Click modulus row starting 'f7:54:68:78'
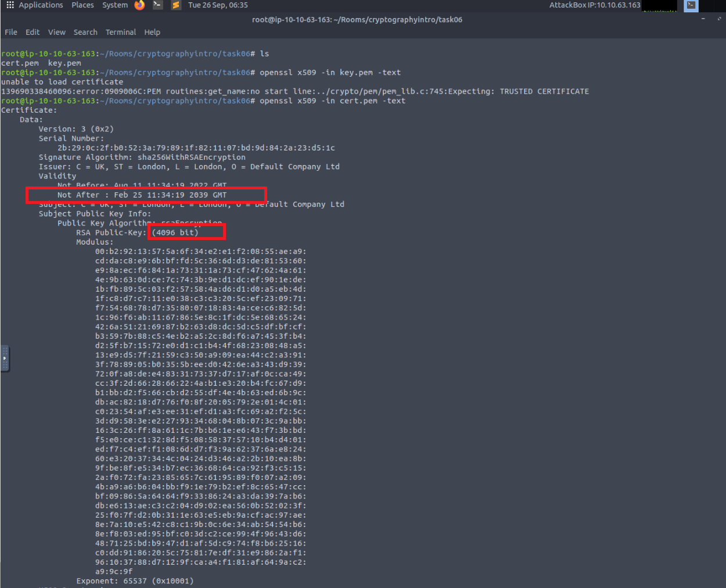The width and height of the screenshot is (726, 588). (x=201, y=308)
